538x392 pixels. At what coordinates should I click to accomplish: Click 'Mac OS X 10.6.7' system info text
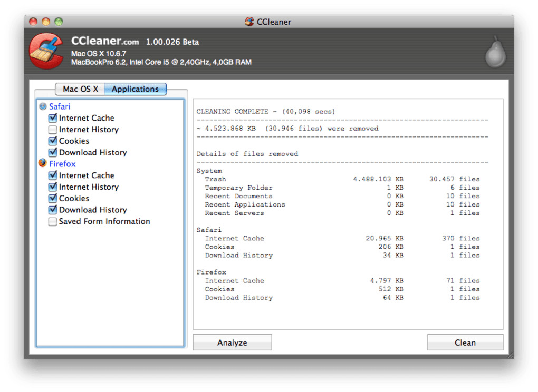pyautogui.click(x=99, y=54)
